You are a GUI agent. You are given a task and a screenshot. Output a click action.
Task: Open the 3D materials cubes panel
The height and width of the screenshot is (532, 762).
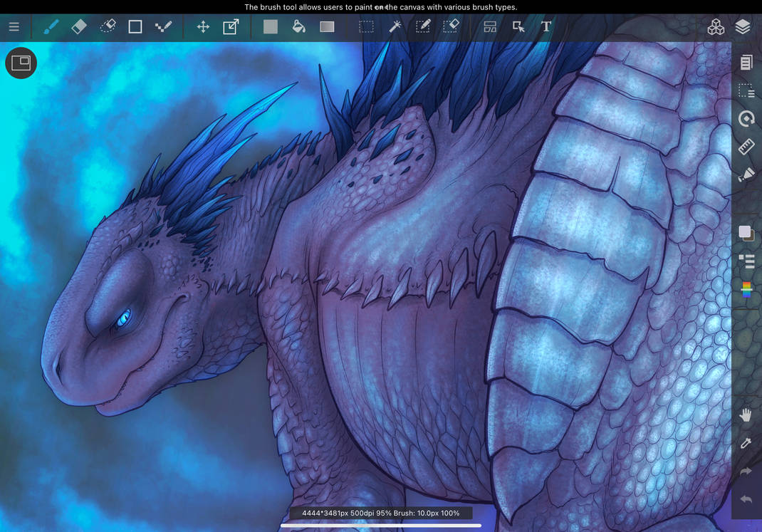[x=715, y=27]
